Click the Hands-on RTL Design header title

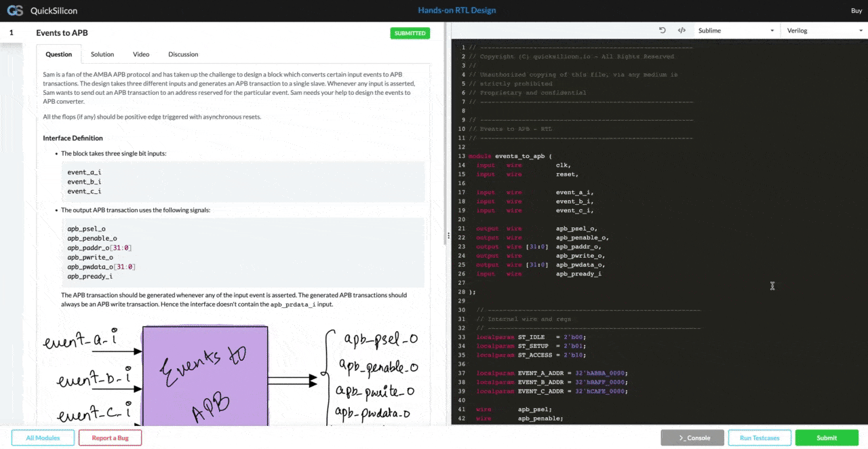[x=456, y=10]
